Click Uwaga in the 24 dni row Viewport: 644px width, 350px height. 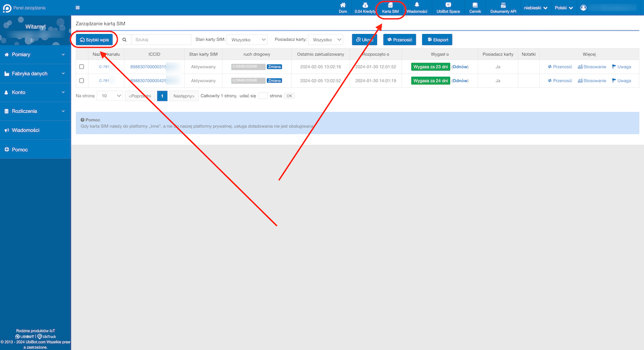621,81
